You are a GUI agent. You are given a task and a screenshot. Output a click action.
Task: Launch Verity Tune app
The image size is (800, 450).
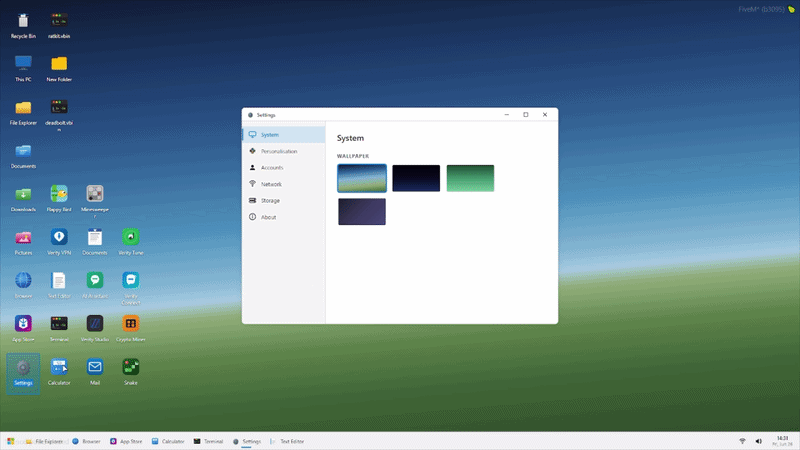click(131, 242)
